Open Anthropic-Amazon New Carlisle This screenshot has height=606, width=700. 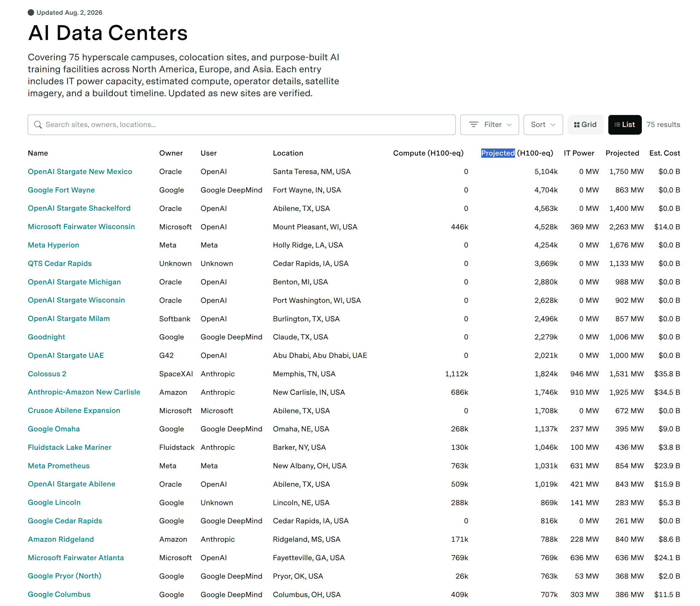[84, 392]
